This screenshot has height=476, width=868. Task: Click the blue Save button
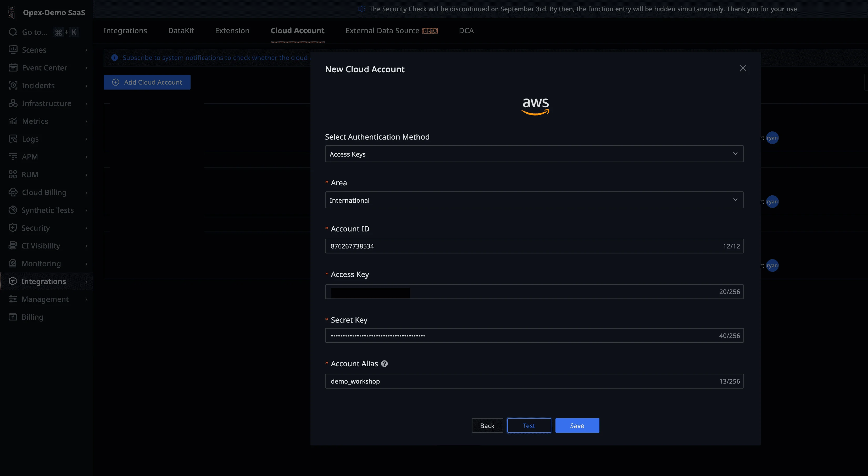pyautogui.click(x=577, y=425)
